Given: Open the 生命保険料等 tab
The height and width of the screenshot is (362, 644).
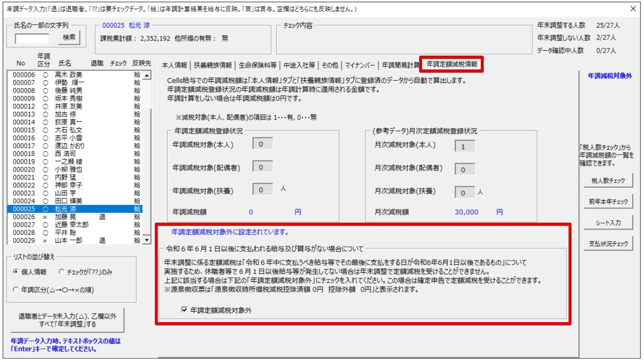Looking at the screenshot, I should (x=257, y=65).
